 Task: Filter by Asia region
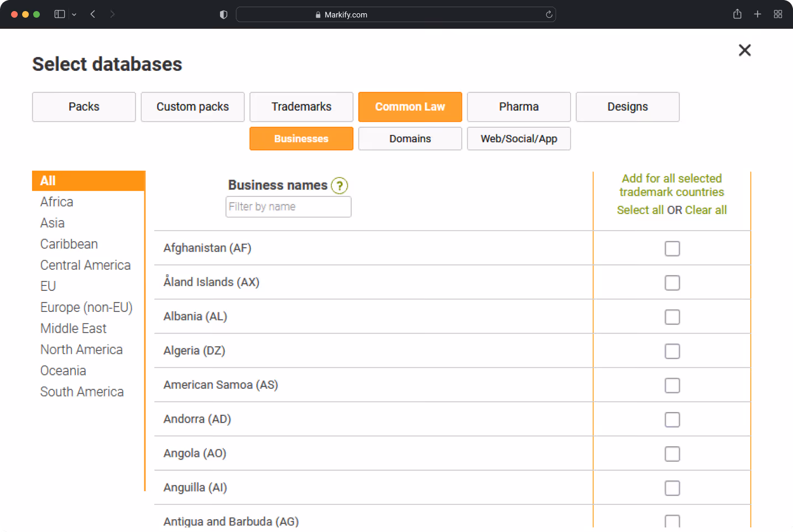[x=53, y=223]
